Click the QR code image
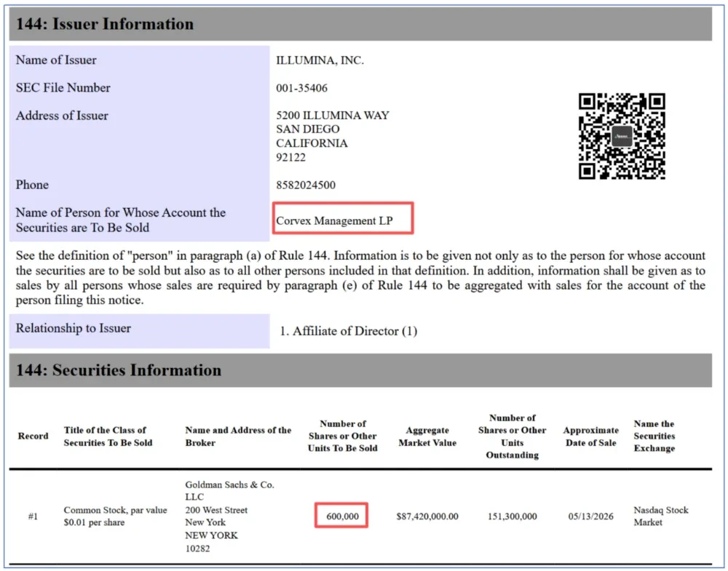The image size is (728, 571). pyautogui.click(x=622, y=136)
